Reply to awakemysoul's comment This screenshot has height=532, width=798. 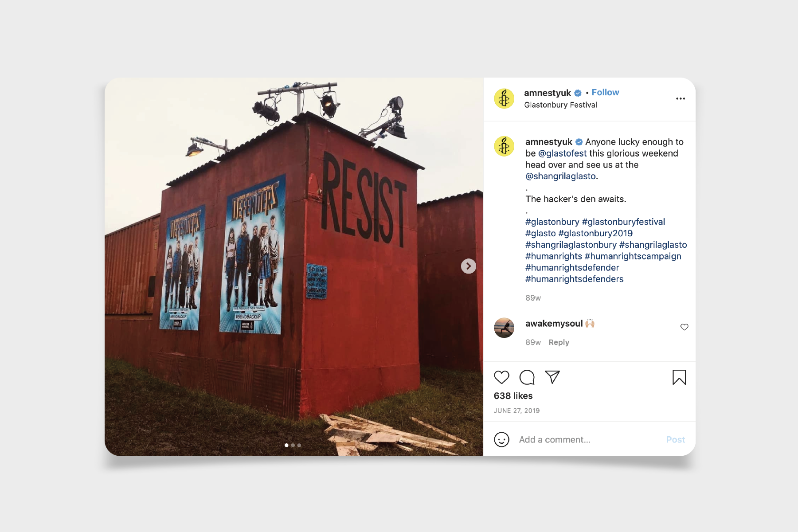tap(559, 342)
